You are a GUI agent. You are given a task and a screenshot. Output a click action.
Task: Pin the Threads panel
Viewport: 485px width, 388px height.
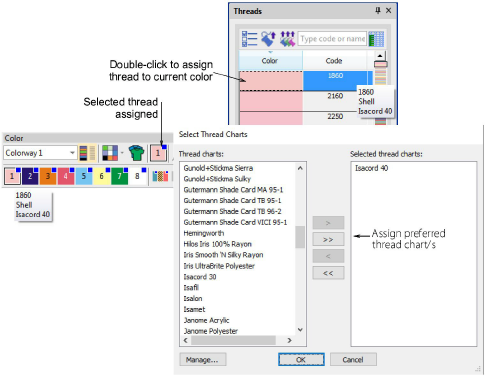coord(378,11)
